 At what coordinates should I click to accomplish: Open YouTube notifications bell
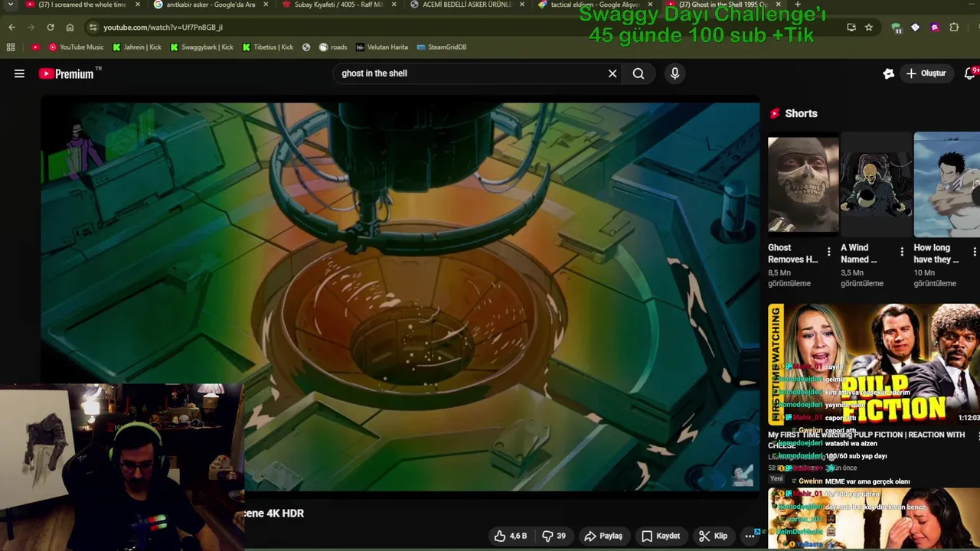tap(970, 73)
